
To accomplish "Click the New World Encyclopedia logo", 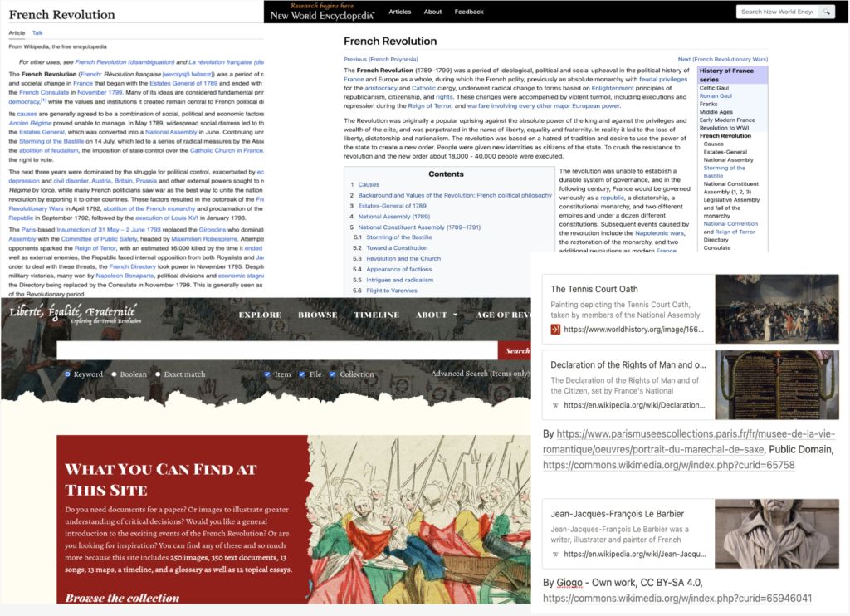I will coord(322,12).
